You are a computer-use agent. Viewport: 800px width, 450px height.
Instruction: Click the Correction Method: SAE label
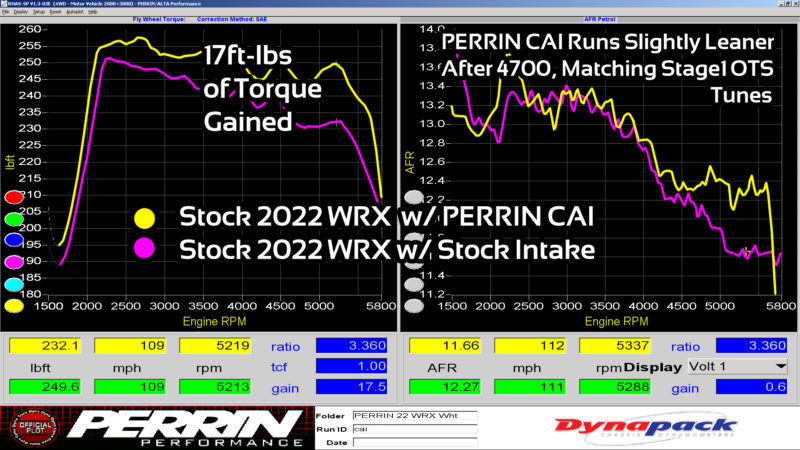232,19
